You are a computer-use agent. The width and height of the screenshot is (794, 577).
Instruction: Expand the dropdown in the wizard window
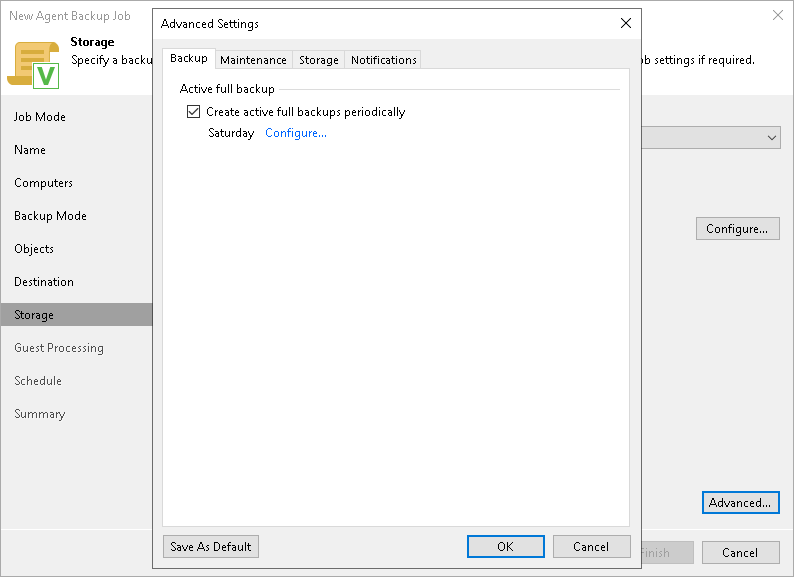tap(772, 138)
